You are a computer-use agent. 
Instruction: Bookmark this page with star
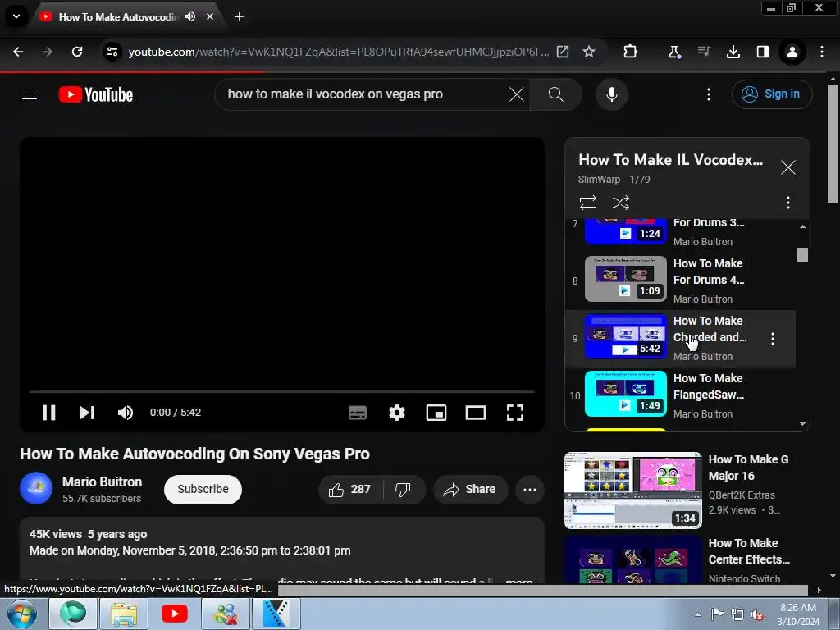coord(589,52)
